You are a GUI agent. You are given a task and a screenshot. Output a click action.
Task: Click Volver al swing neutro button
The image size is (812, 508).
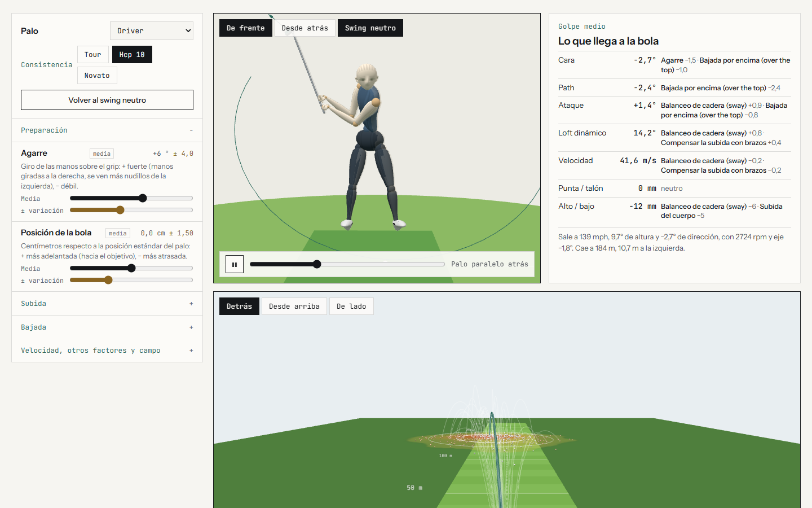click(107, 100)
